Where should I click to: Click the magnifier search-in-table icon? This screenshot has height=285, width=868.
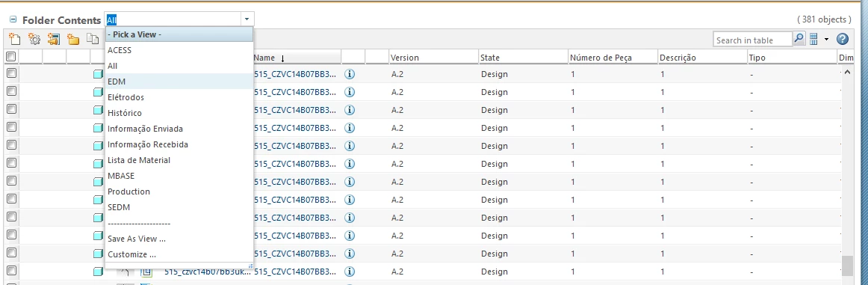tap(799, 39)
